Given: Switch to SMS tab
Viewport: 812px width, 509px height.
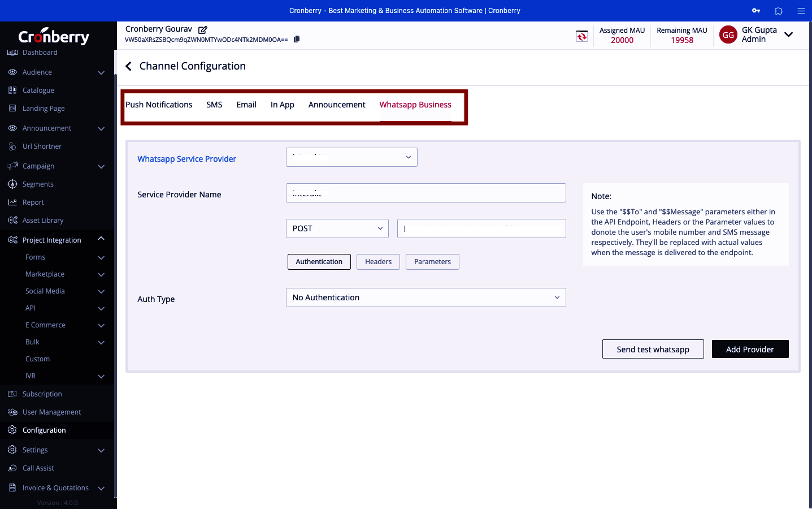Looking at the screenshot, I should [x=214, y=105].
